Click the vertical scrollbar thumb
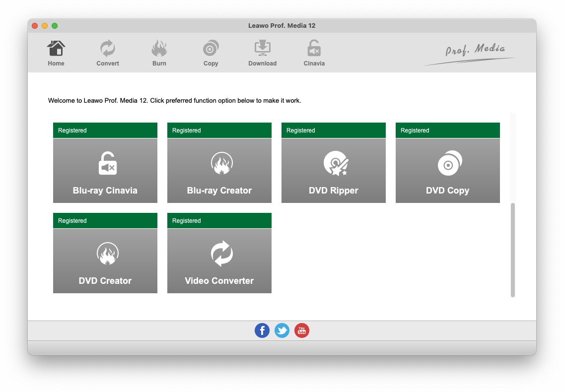 point(513,250)
